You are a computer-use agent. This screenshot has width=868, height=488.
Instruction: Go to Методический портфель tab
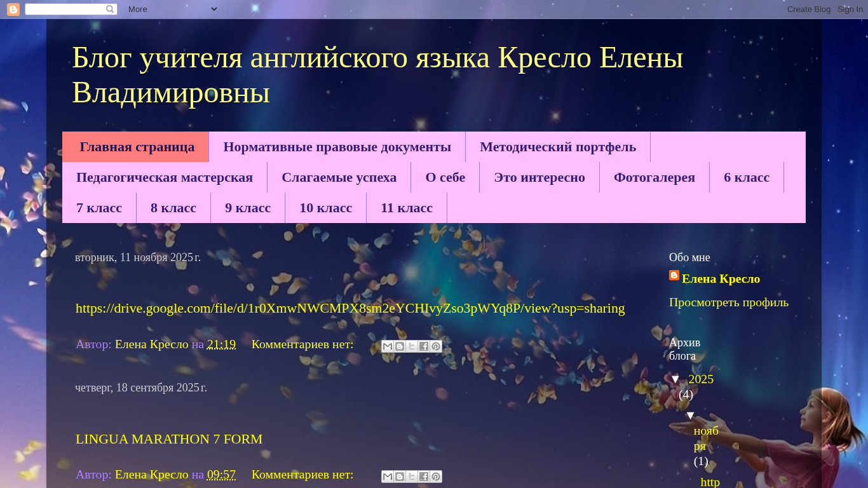click(558, 147)
